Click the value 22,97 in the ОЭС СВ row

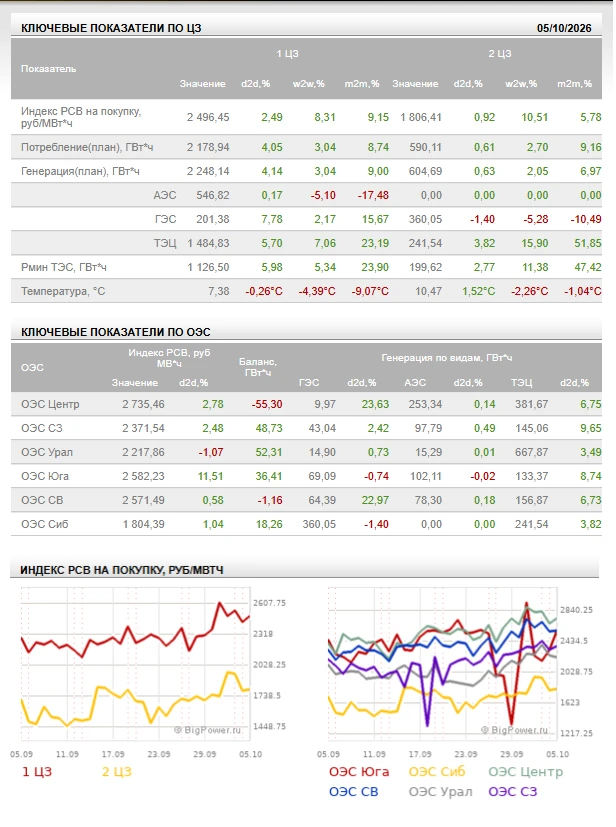375,500
